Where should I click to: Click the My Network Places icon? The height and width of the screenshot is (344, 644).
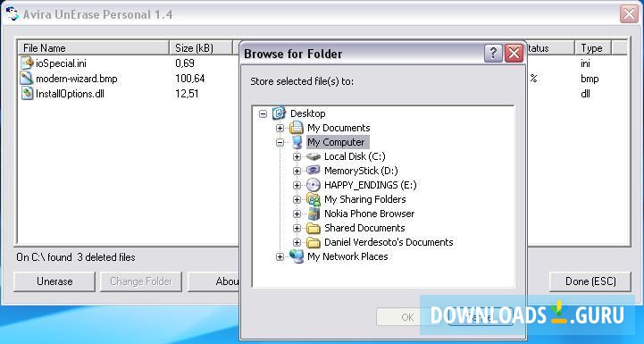coord(297,256)
